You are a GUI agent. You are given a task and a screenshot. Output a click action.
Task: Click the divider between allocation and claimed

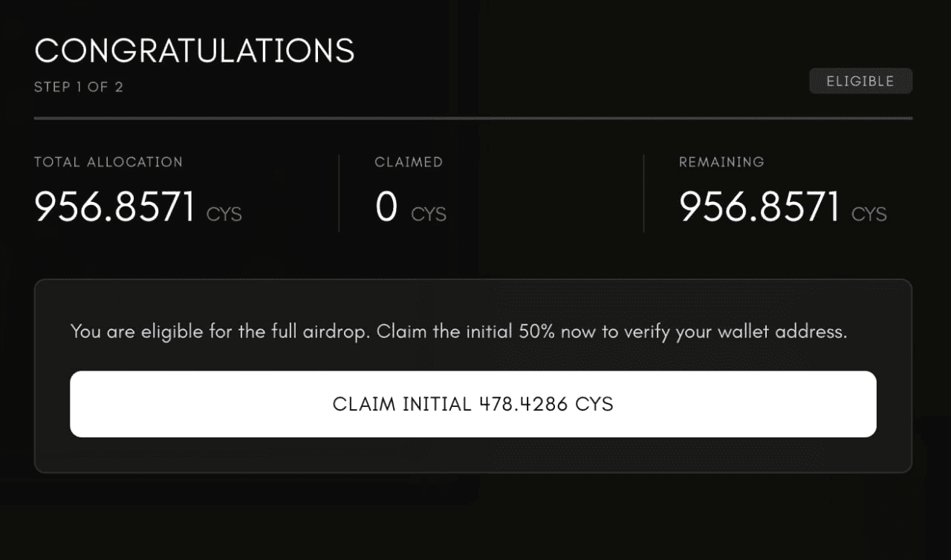[339, 193]
